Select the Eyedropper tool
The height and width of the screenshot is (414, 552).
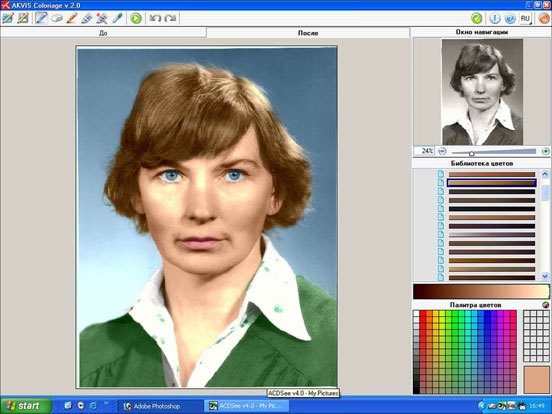(x=117, y=18)
